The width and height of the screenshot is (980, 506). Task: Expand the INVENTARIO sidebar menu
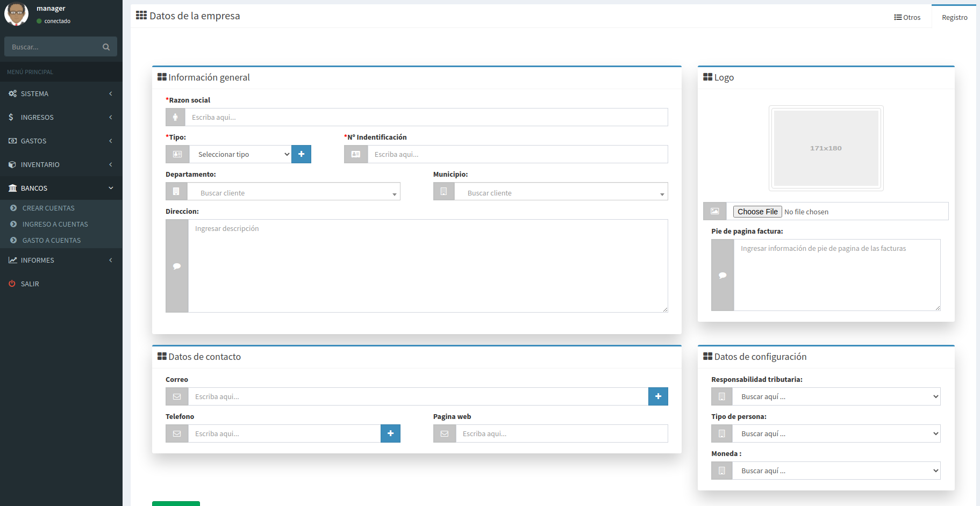click(61, 164)
